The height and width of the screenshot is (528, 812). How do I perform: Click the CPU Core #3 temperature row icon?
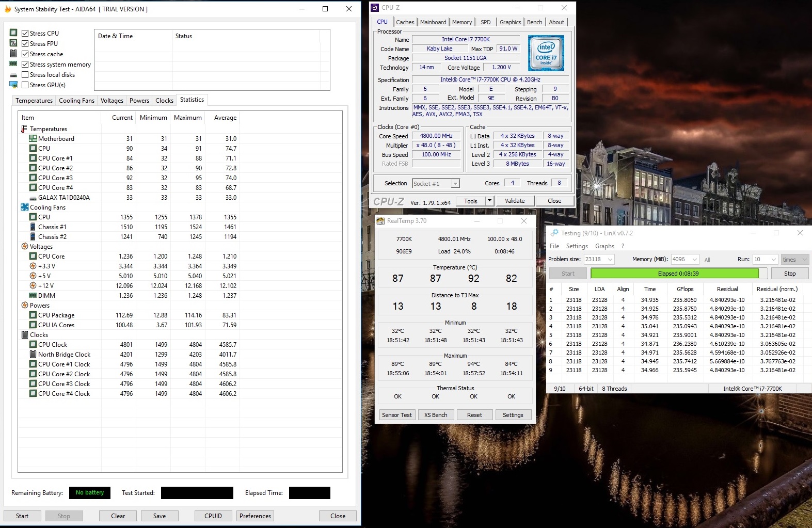(33, 178)
